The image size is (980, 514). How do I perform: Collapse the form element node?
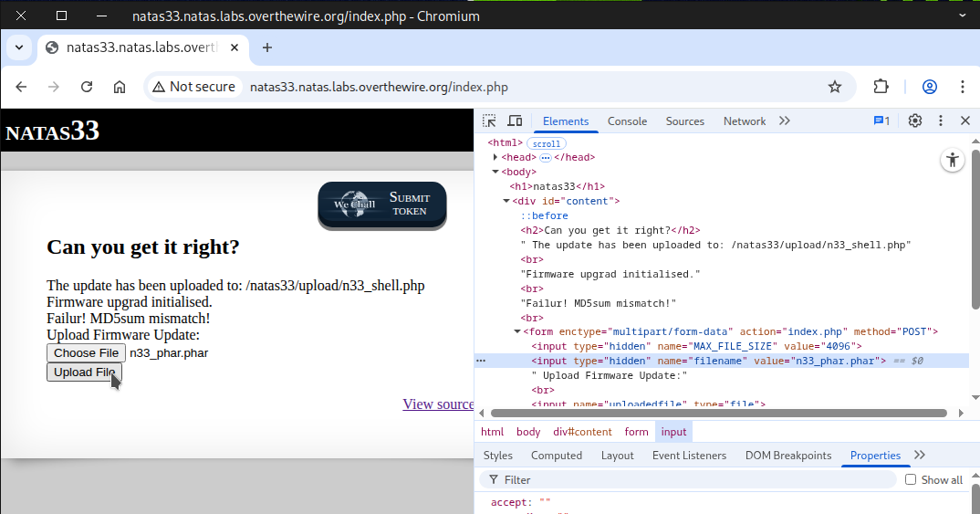click(517, 332)
